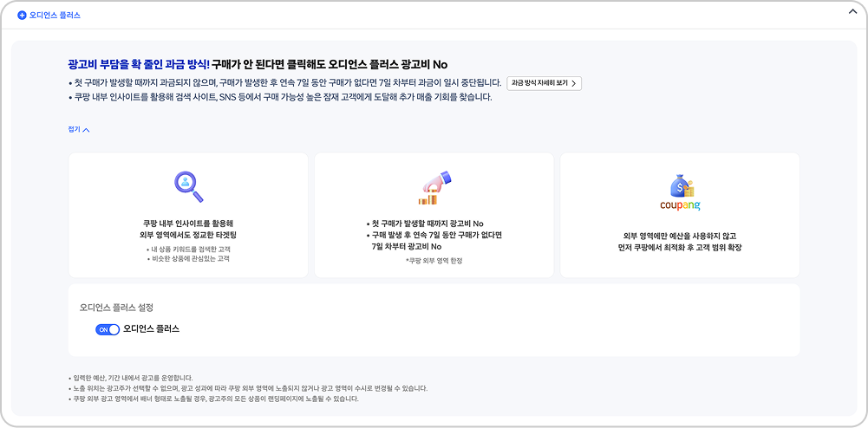Click the 오디언스 플러스 header title
The image size is (868, 428).
click(55, 16)
